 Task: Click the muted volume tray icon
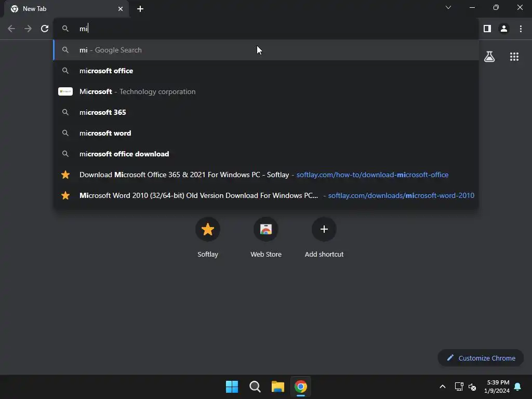click(x=472, y=387)
